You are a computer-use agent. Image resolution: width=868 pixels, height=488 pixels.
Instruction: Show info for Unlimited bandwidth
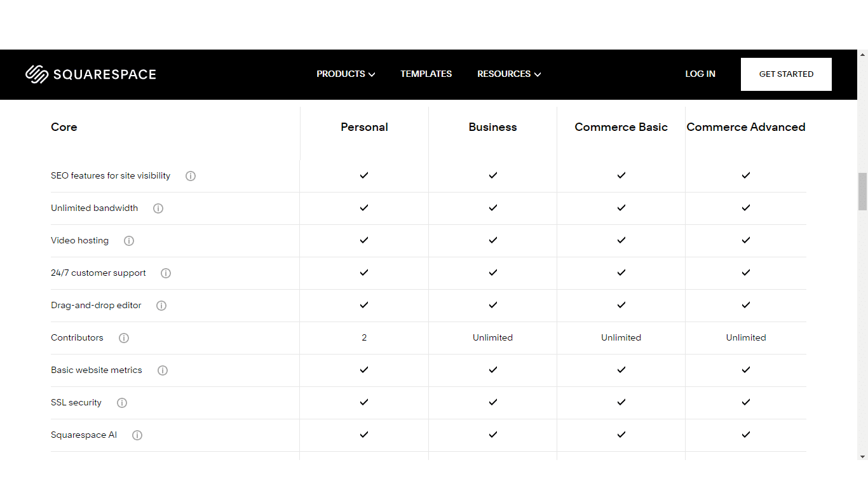(x=158, y=208)
